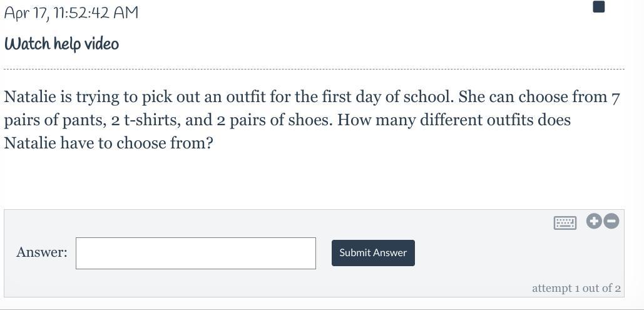644x310 pixels.
Task: Focus the Answer input box
Action: click(195, 253)
